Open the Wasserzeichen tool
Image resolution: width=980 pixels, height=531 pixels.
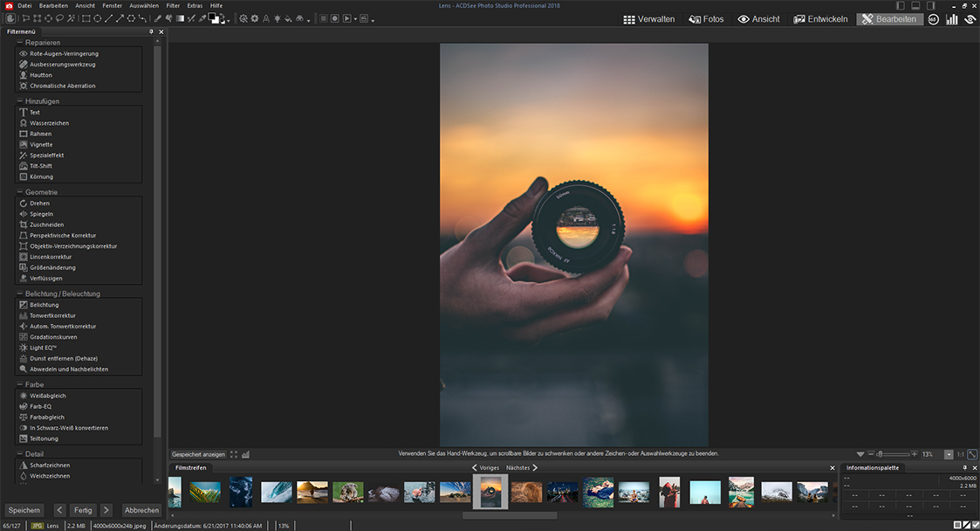pos(47,122)
